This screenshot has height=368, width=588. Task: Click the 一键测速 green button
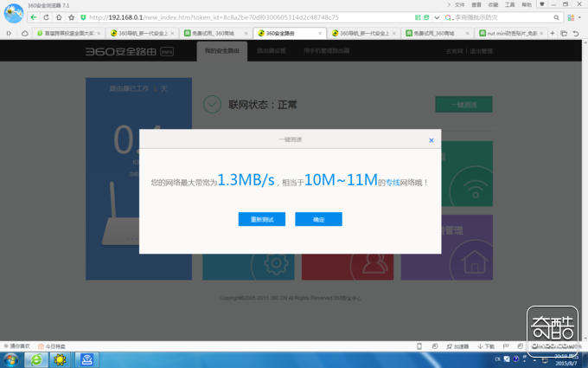coord(463,105)
